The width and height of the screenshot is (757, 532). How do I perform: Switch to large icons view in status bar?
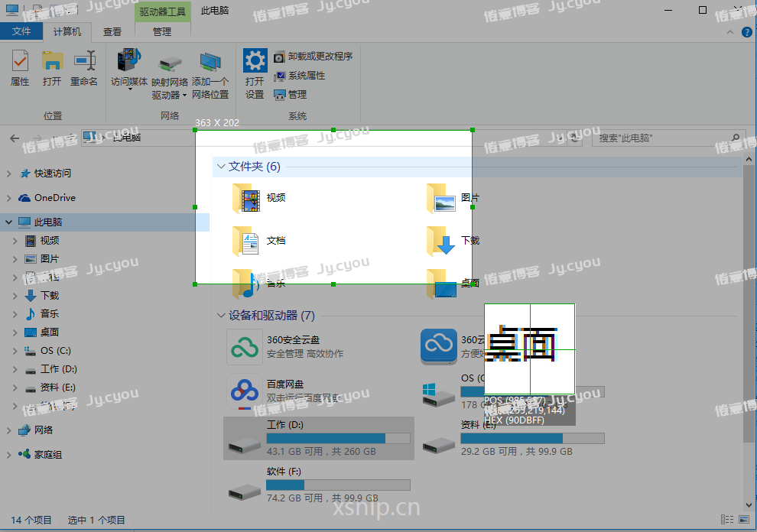pyautogui.click(x=744, y=520)
